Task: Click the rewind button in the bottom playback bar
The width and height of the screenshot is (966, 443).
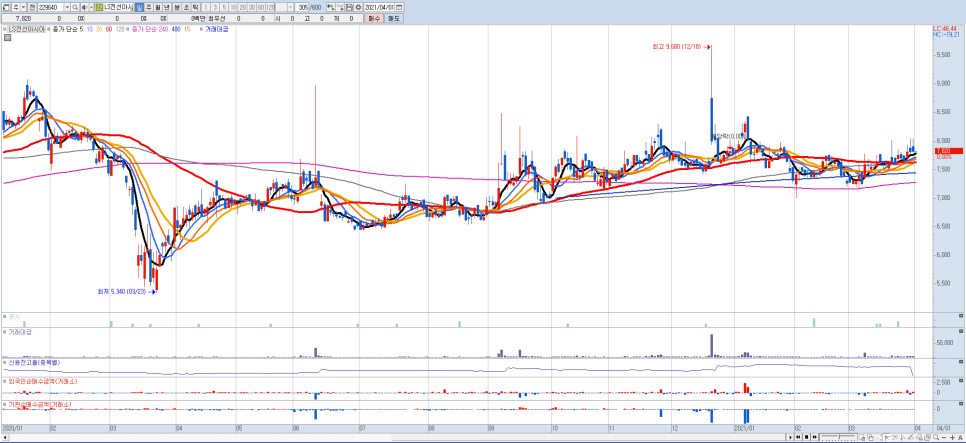Action: [x=798, y=437]
